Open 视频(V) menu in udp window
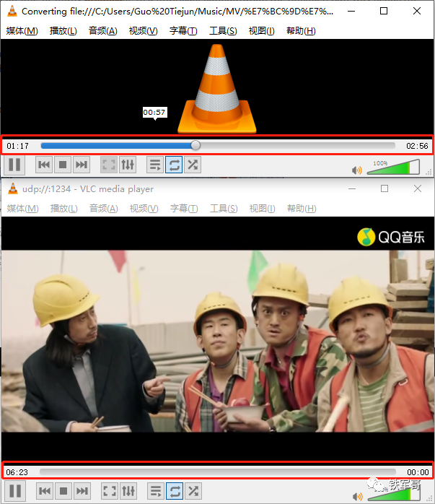 pyautogui.click(x=144, y=209)
